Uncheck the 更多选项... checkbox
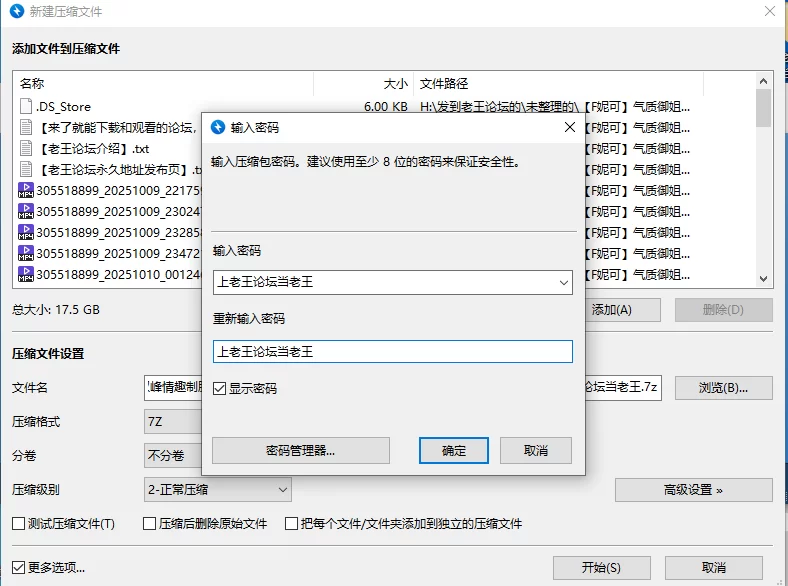The width and height of the screenshot is (788, 586). coord(19,568)
